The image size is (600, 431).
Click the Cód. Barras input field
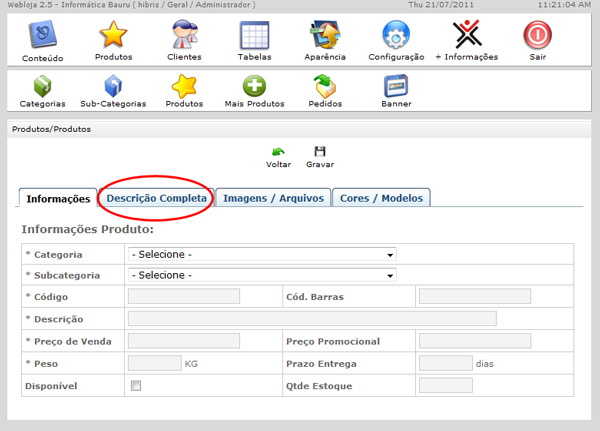coord(474,296)
